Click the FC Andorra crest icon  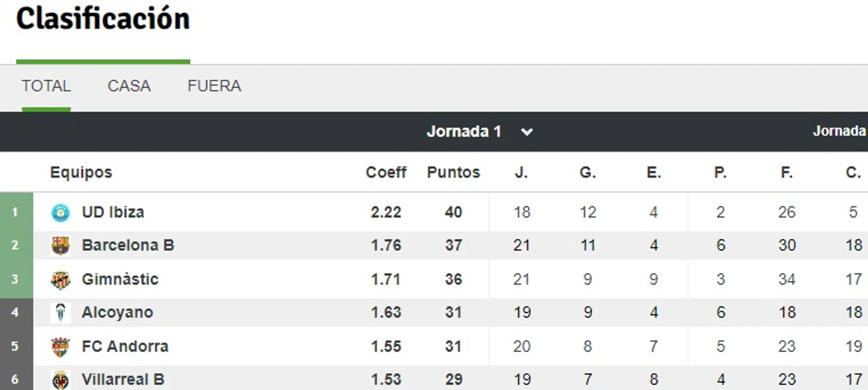click(61, 347)
